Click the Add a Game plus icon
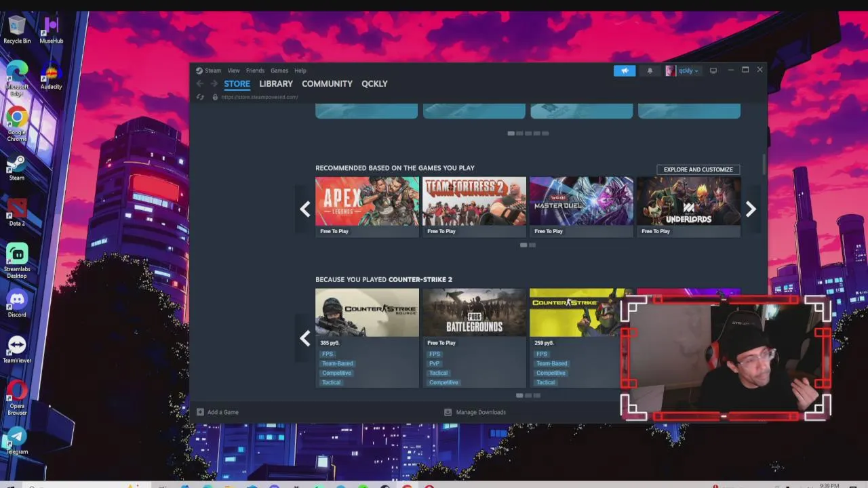 click(200, 412)
